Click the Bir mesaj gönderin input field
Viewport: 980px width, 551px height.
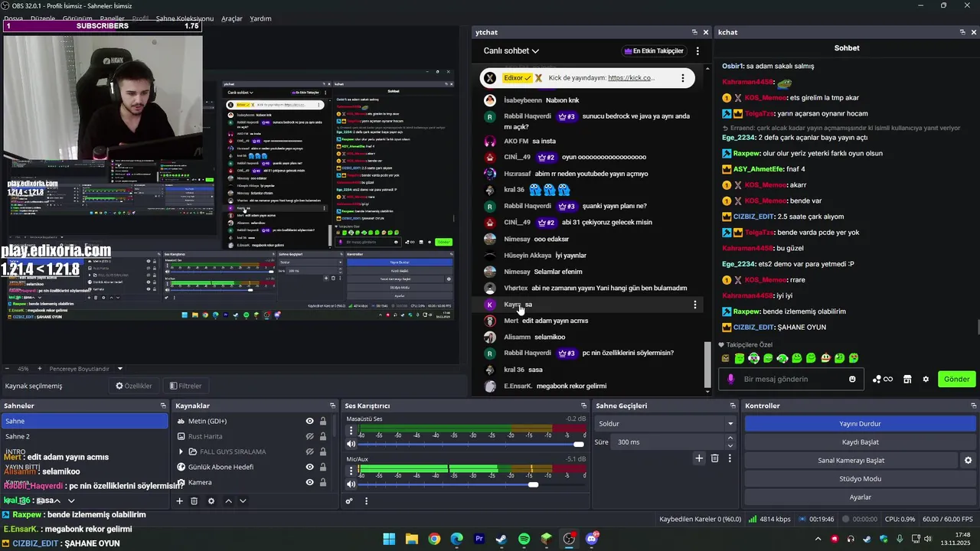[790, 379]
